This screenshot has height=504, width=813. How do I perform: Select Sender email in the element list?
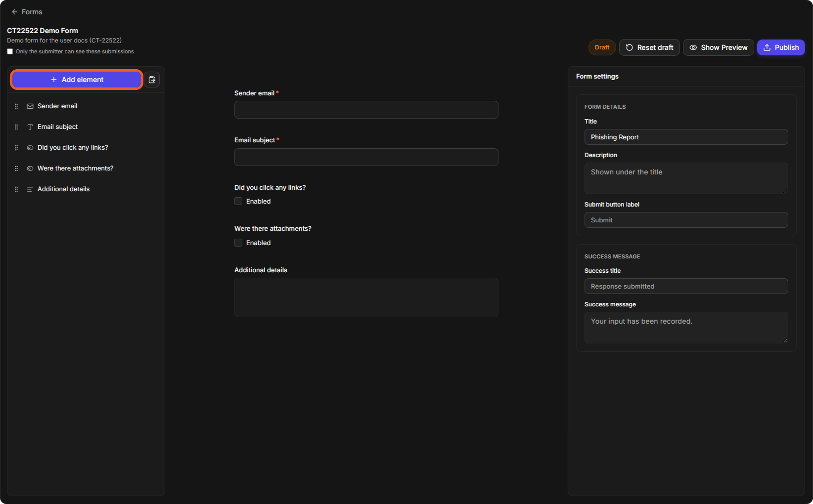[x=86, y=106]
